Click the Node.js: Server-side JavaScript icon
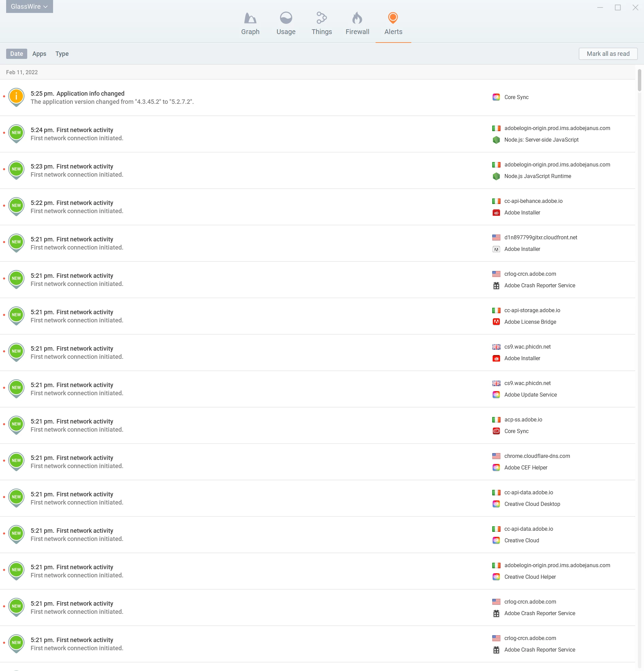The height and width of the screenshot is (671, 644). tap(496, 140)
